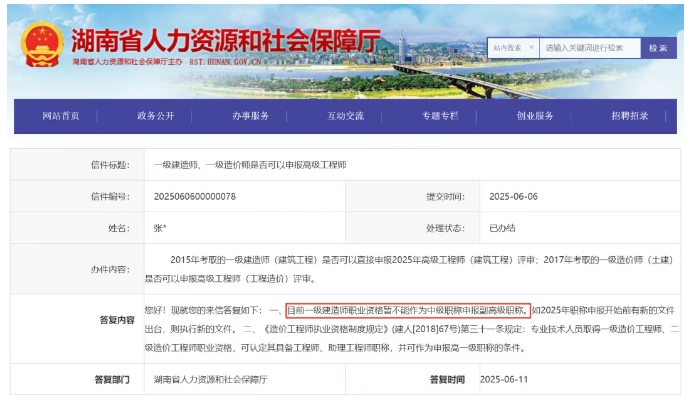Viewport: 692px width, 408px height.
Task: Open the 政务公开 navigation menu
Action: click(x=155, y=116)
